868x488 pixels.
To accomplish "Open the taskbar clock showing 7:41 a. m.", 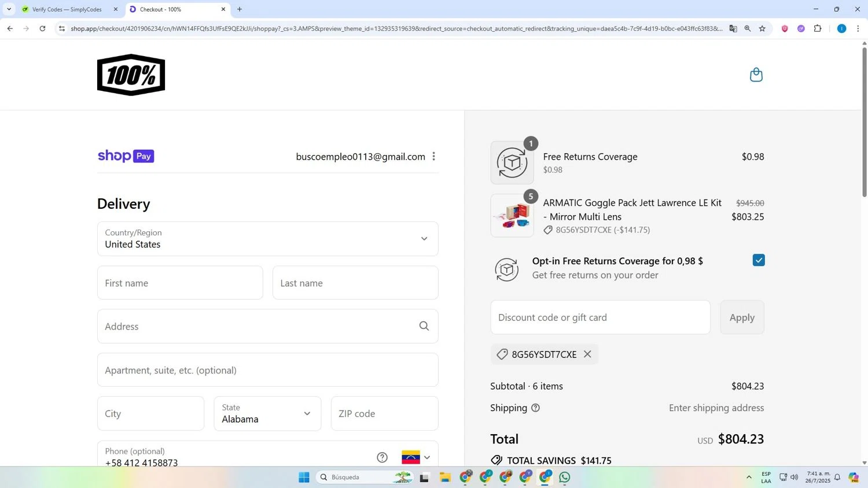I will click(x=818, y=477).
